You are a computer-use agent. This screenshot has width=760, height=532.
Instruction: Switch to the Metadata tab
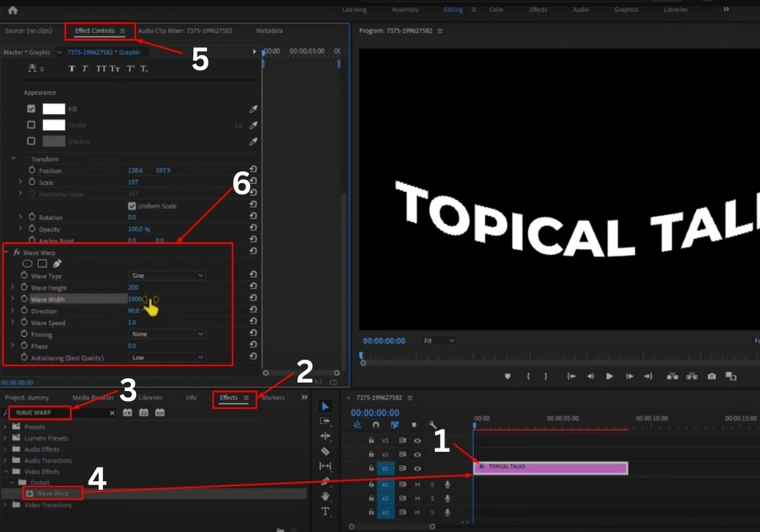pos(269,30)
